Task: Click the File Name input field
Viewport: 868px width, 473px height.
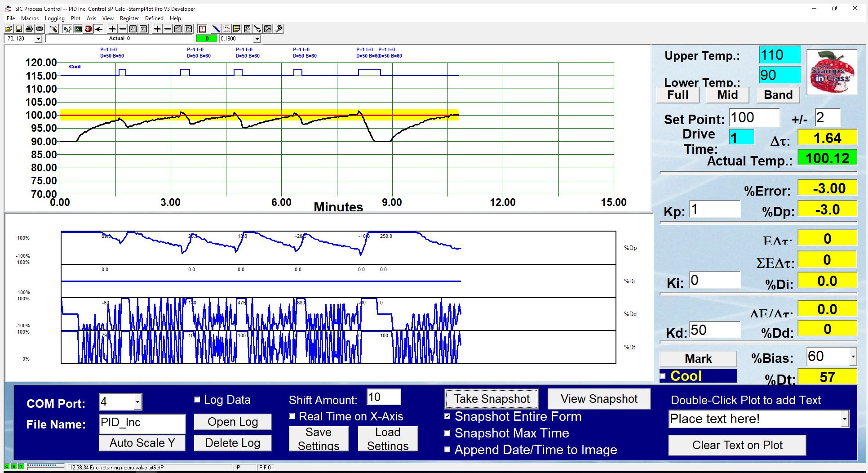Action: (142, 423)
